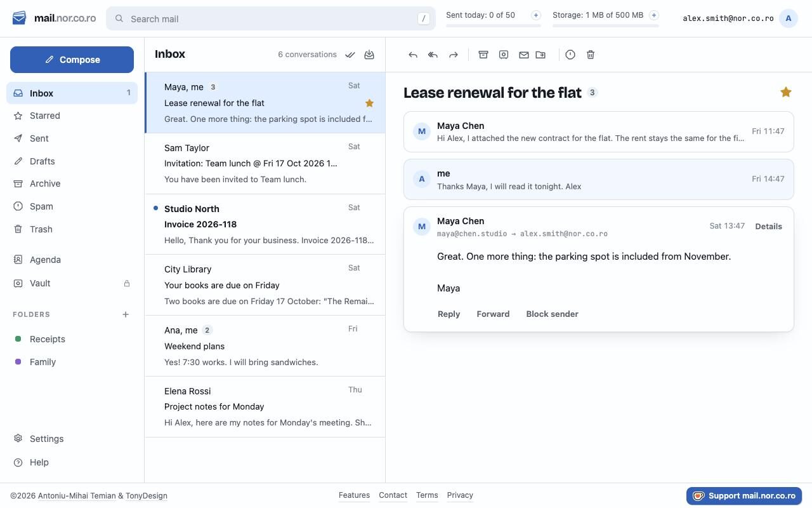Select the Family folder
Image resolution: width=812 pixels, height=508 pixels.
click(x=72, y=362)
